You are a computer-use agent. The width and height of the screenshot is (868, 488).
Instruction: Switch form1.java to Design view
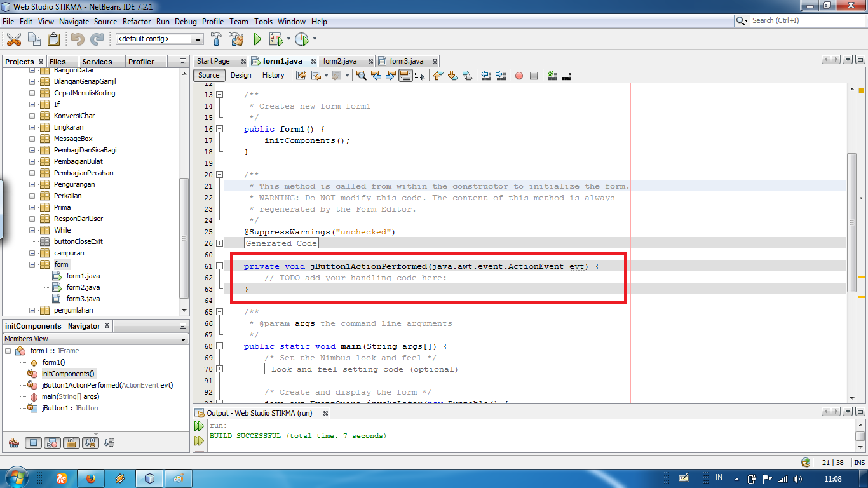pyautogui.click(x=241, y=75)
